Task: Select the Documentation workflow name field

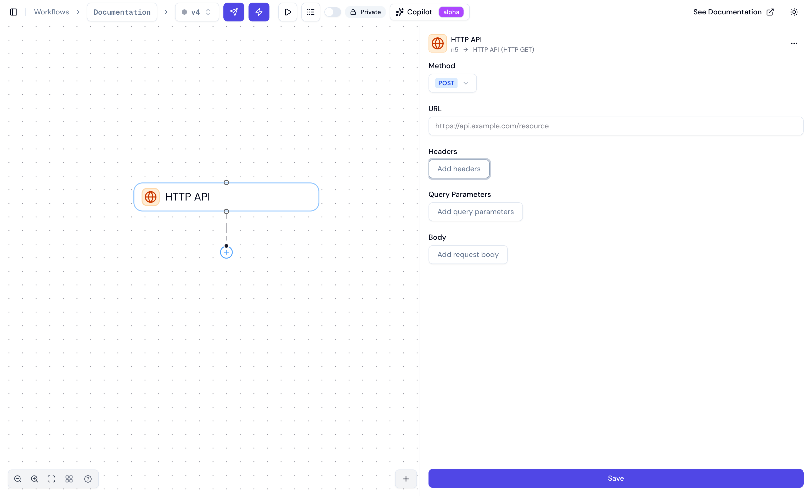Action: (x=122, y=12)
